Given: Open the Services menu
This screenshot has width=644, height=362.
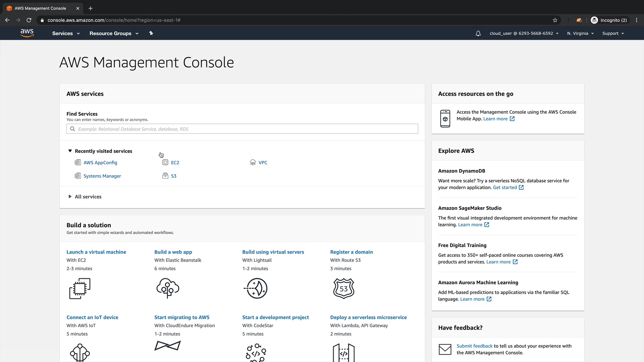Looking at the screenshot, I should [x=66, y=34].
